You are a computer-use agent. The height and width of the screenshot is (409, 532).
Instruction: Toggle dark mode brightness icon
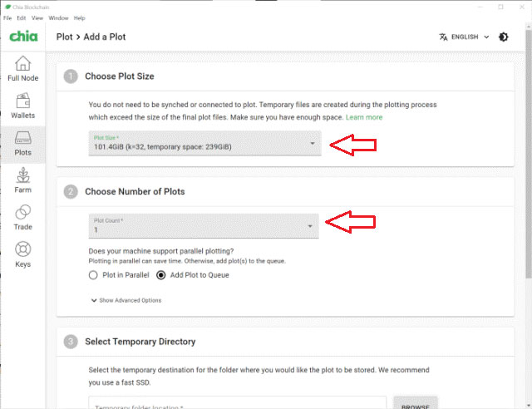coord(504,37)
